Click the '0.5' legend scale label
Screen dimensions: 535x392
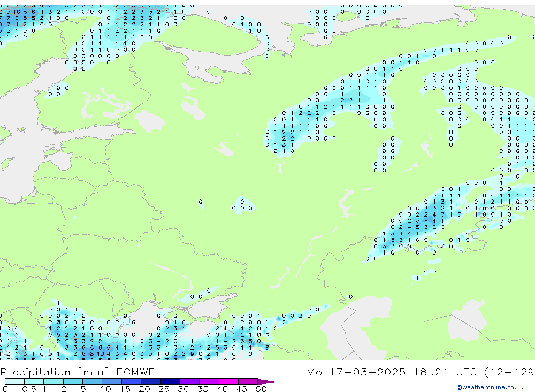pos(29,389)
